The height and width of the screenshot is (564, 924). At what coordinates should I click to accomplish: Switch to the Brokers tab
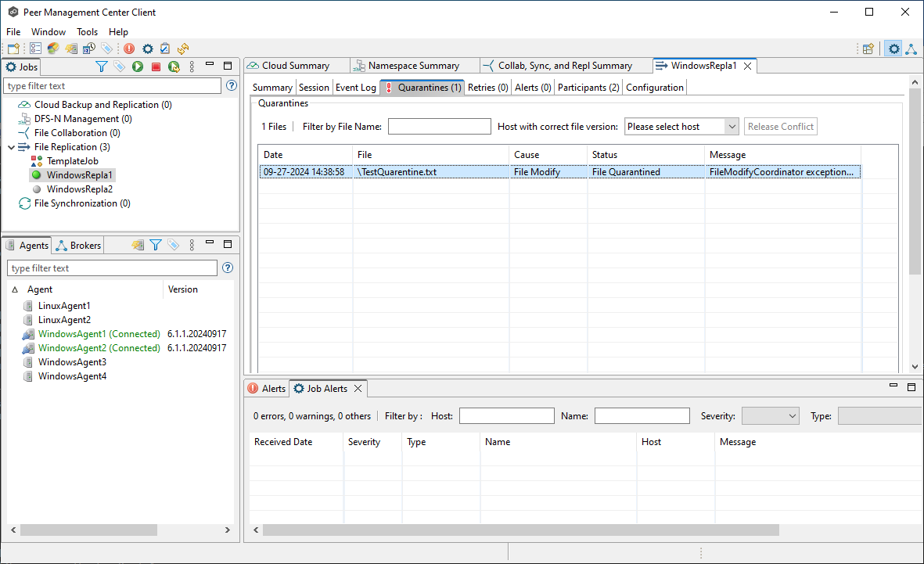(x=78, y=246)
